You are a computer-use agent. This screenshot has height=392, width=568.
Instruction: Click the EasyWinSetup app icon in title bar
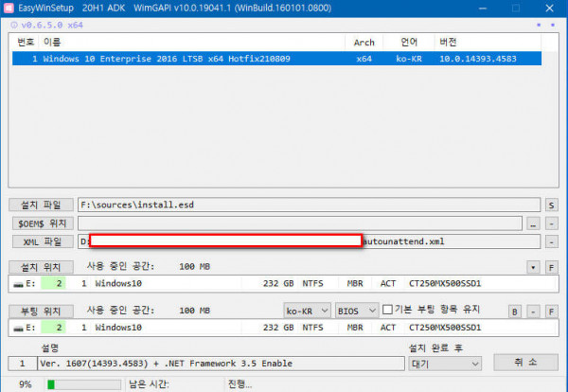click(x=9, y=8)
